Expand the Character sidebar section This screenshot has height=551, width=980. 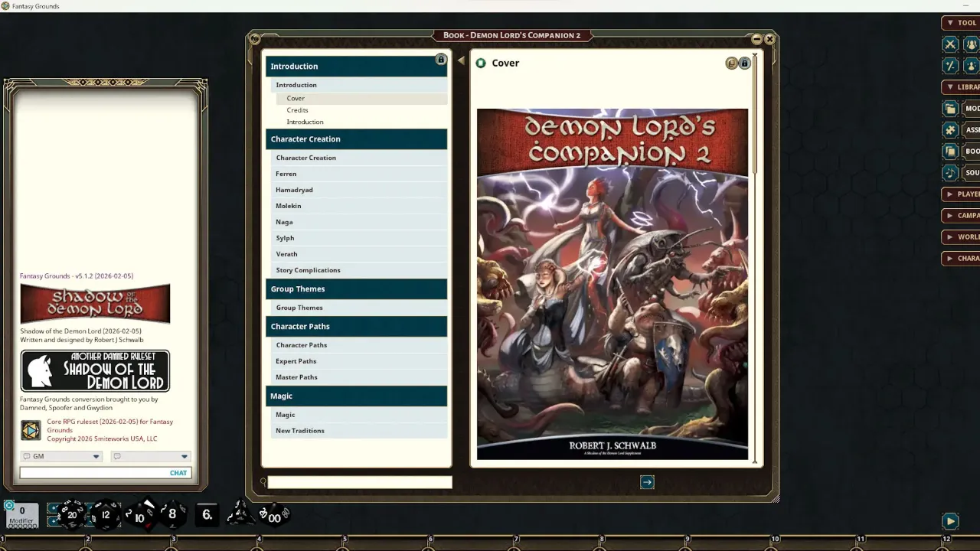(x=961, y=259)
